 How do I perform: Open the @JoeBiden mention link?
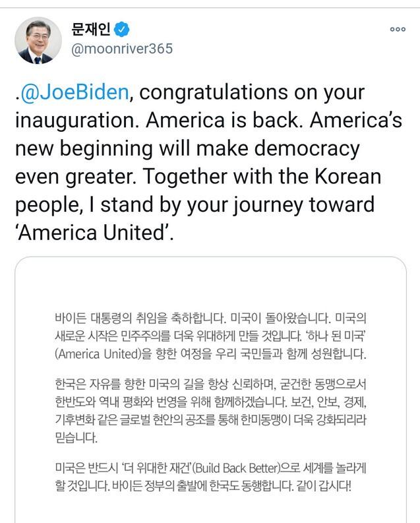[75, 92]
